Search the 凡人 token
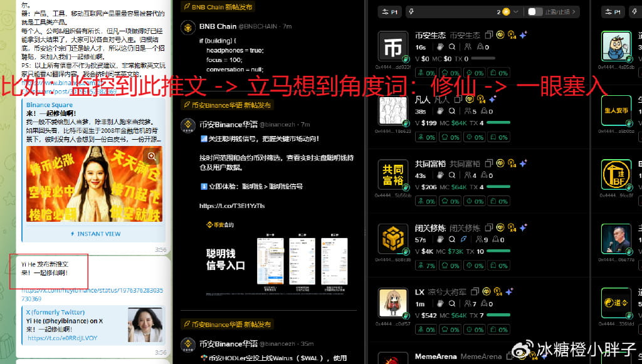The width and height of the screenshot is (642, 364). click(x=451, y=112)
